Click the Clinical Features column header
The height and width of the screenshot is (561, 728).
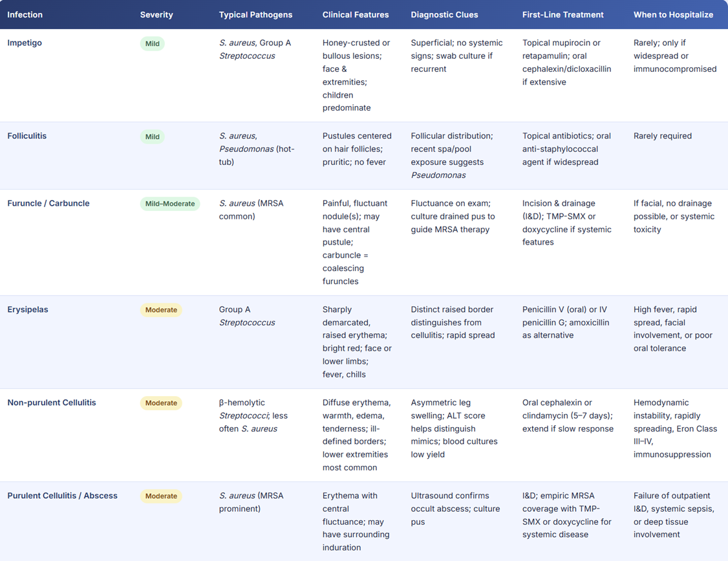(356, 14)
